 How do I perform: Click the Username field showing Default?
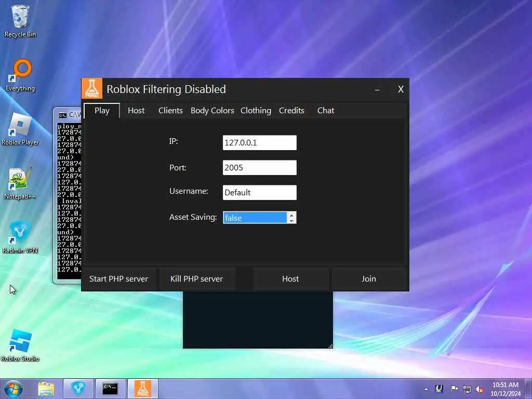[260, 192]
